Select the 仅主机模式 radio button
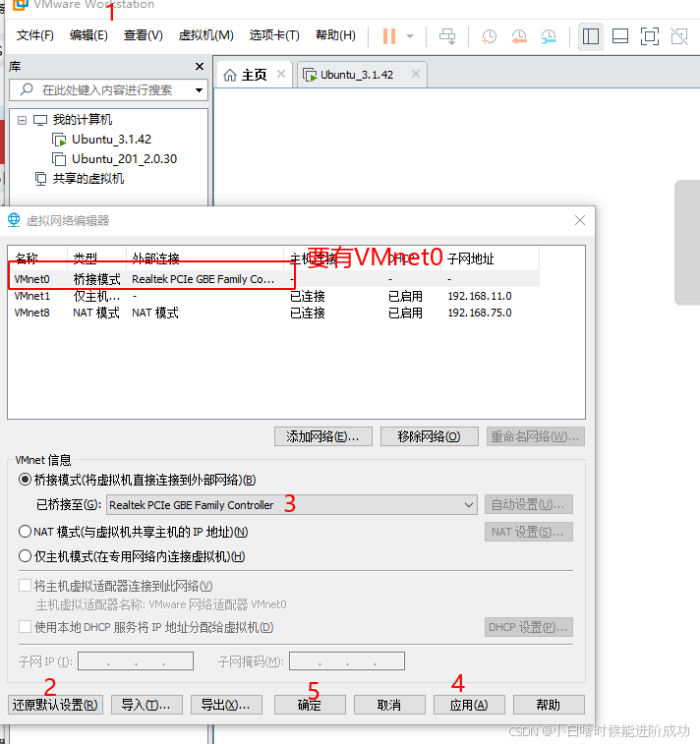 pyautogui.click(x=25, y=556)
